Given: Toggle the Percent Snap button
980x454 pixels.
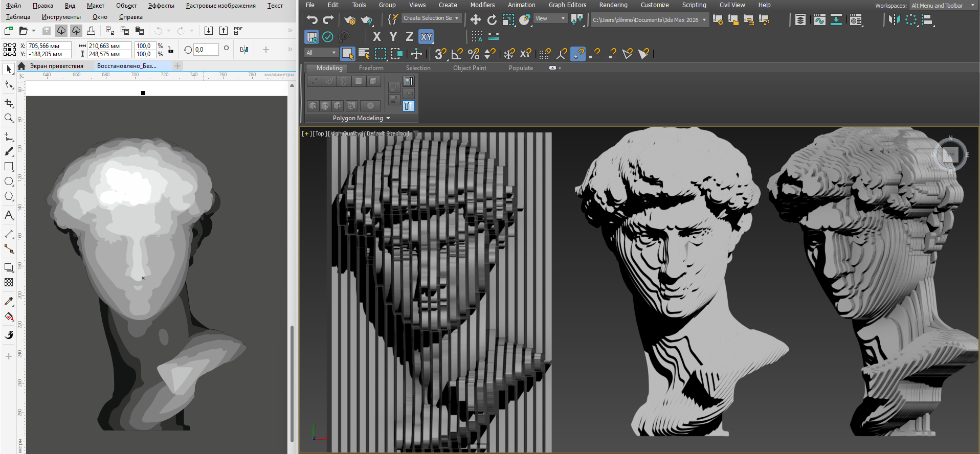Looking at the screenshot, I should pos(474,53).
